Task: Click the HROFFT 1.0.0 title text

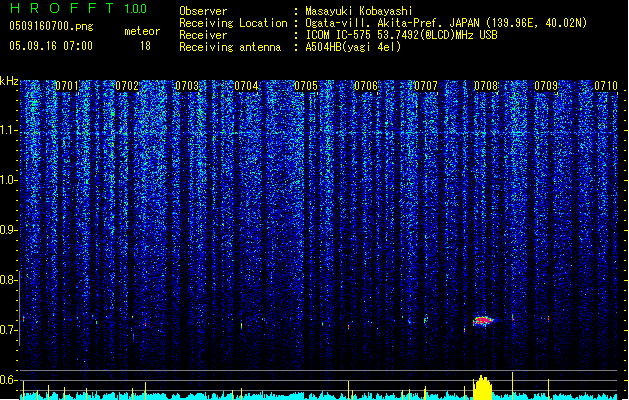Action: (x=79, y=8)
